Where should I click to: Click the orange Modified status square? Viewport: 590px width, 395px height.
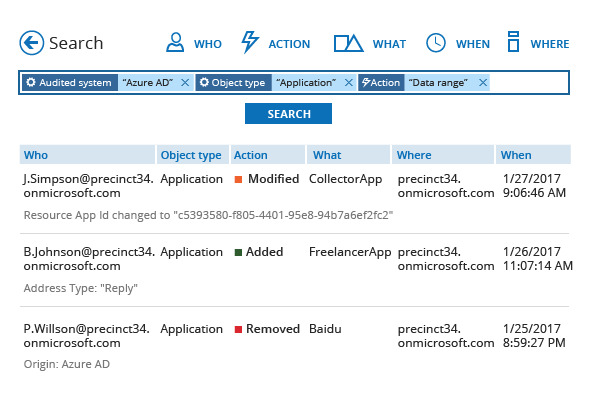(x=238, y=179)
